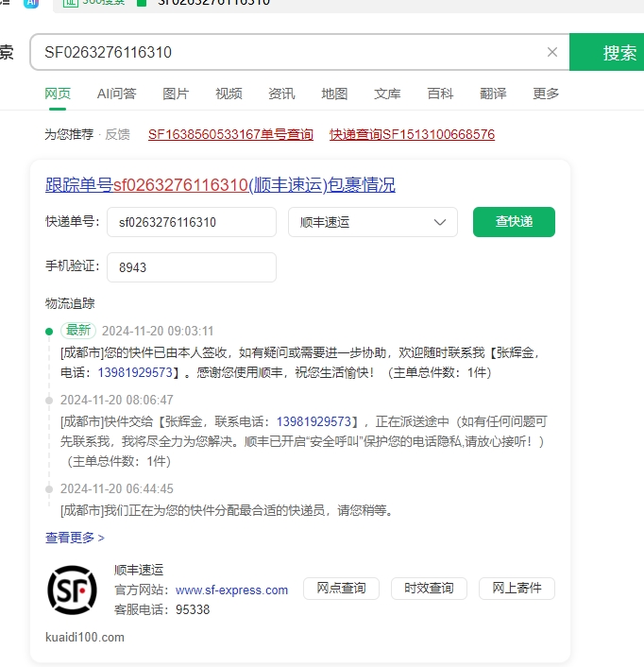Expand the 顺丰速运 courier dropdown
Viewport: 644px width, 667px height.
point(373,222)
